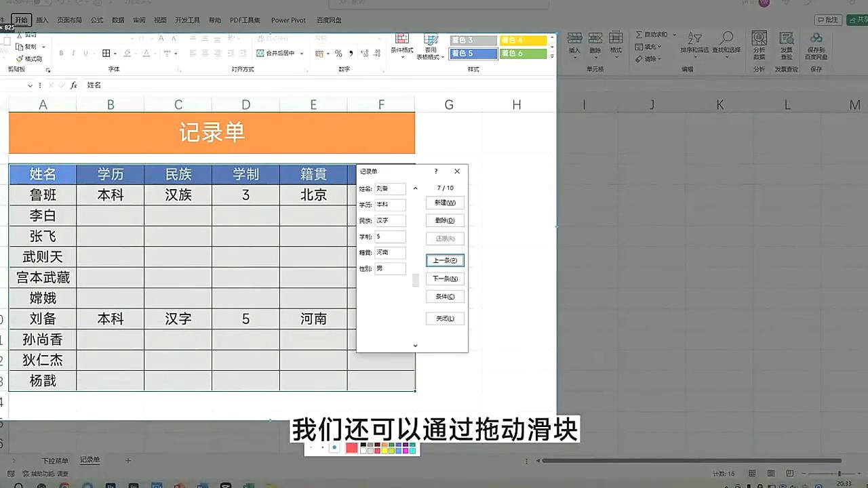868x488 pixels.
Task: Open the Power Pivot ribbon tab
Action: [x=288, y=20]
